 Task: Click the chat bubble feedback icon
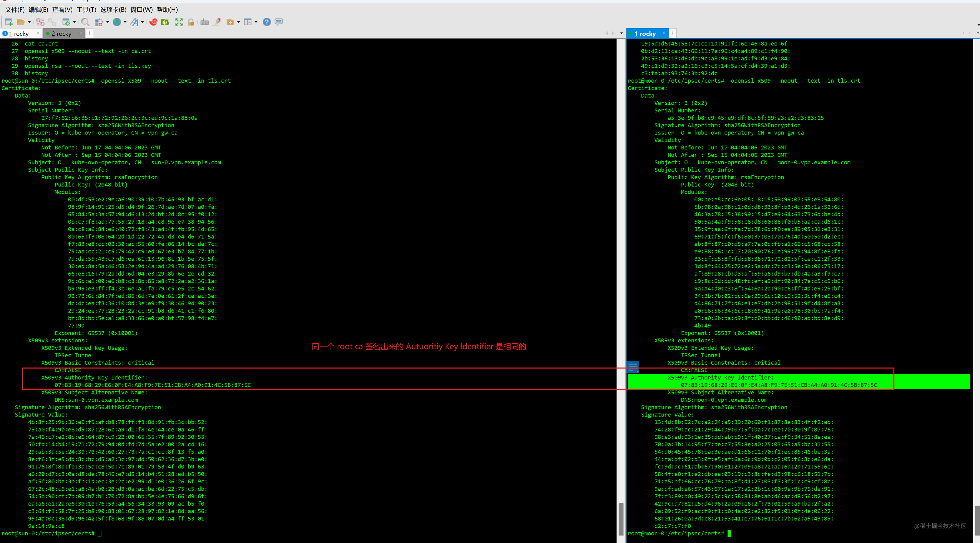tap(279, 22)
